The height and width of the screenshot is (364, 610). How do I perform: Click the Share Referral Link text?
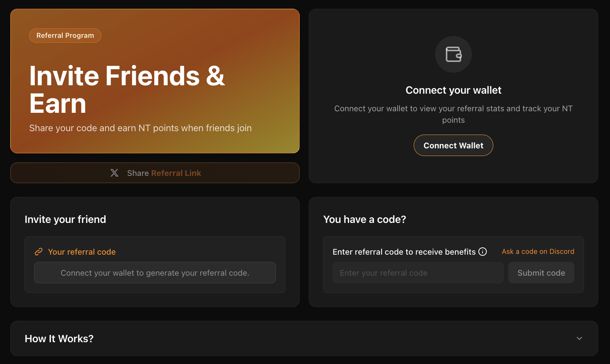pos(164,173)
